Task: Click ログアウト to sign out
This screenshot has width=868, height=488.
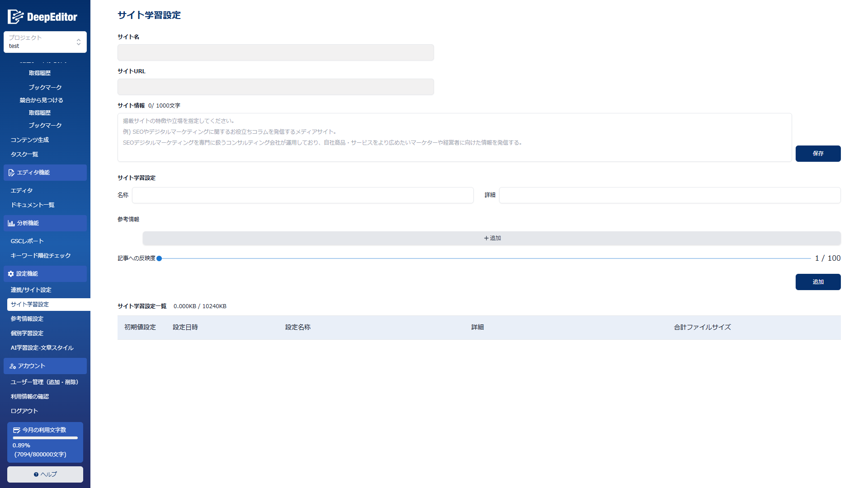Action: pos(24,411)
